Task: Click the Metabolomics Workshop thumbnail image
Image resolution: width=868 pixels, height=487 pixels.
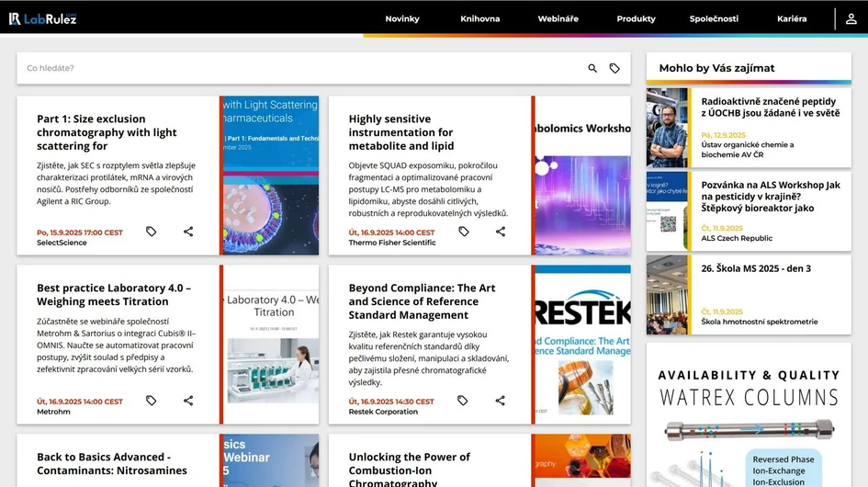Action: pyautogui.click(x=582, y=176)
